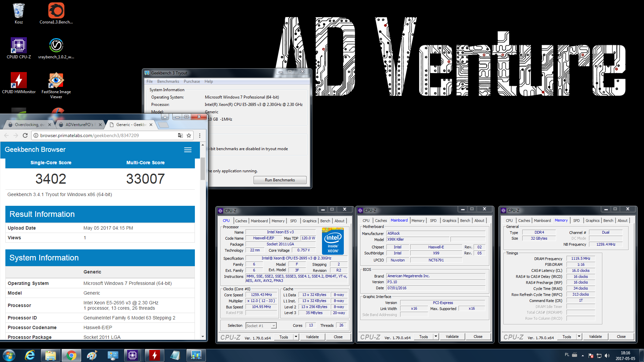
Task: Click PL language indicator in tray
Action: pos(567,355)
